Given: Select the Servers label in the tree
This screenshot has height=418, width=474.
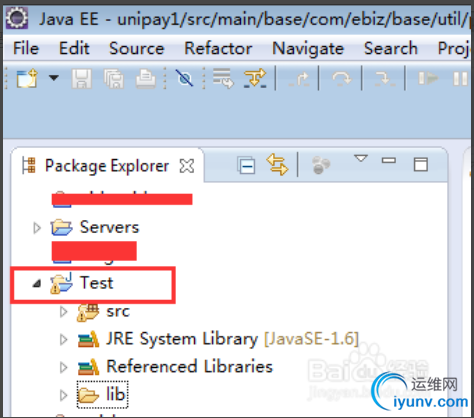Looking at the screenshot, I should pos(109,227).
